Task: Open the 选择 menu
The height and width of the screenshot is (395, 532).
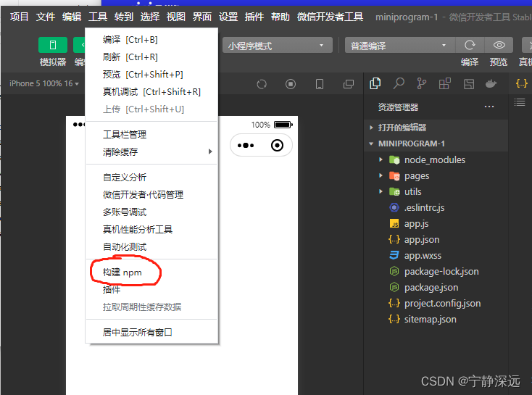Action: [x=149, y=17]
